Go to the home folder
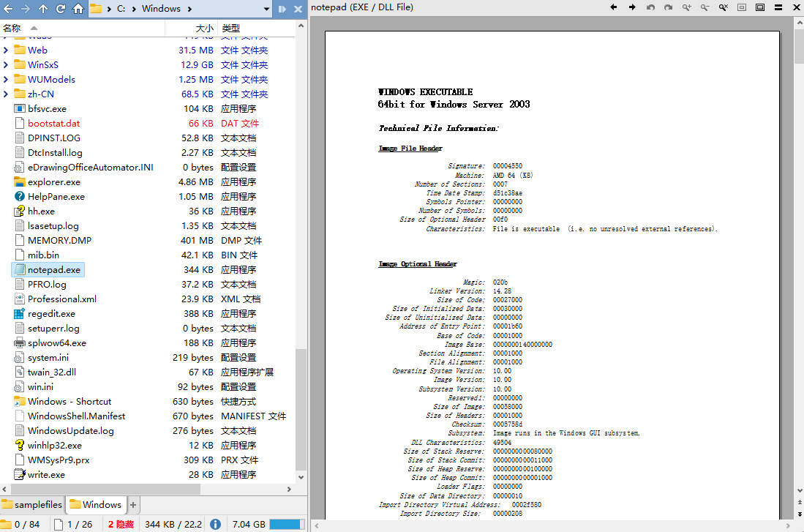This screenshot has height=532, width=804. (78, 9)
